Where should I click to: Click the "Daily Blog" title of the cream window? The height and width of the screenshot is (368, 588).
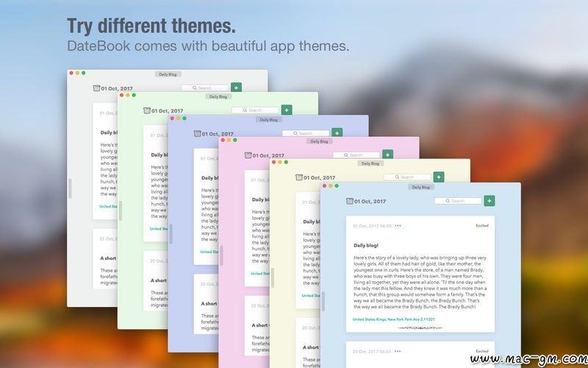coord(370,163)
